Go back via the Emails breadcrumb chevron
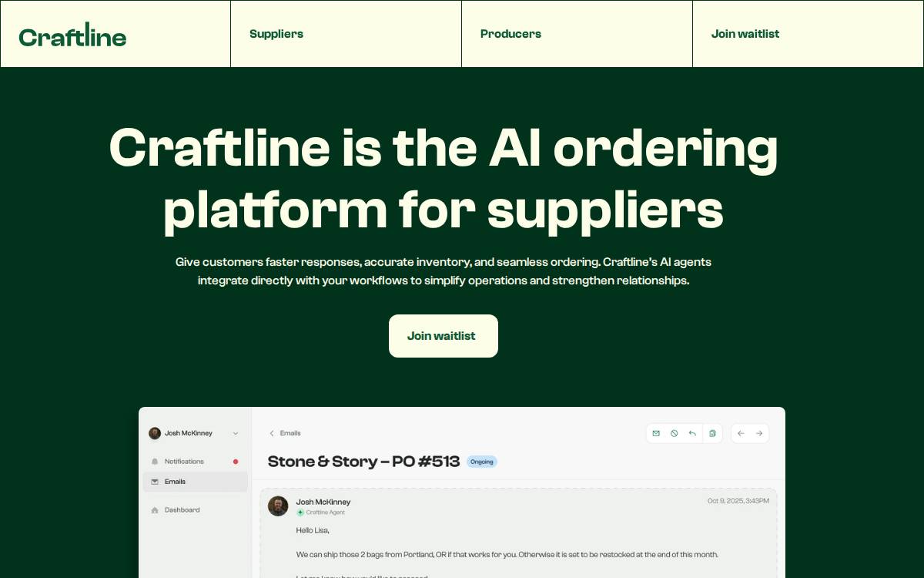924x578 pixels. (x=272, y=433)
